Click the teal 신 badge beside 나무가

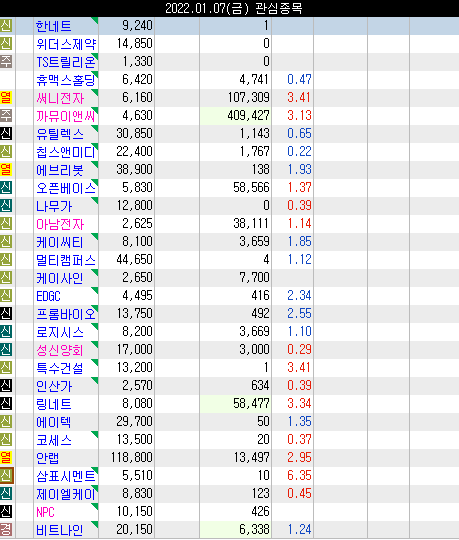click(x=6, y=206)
